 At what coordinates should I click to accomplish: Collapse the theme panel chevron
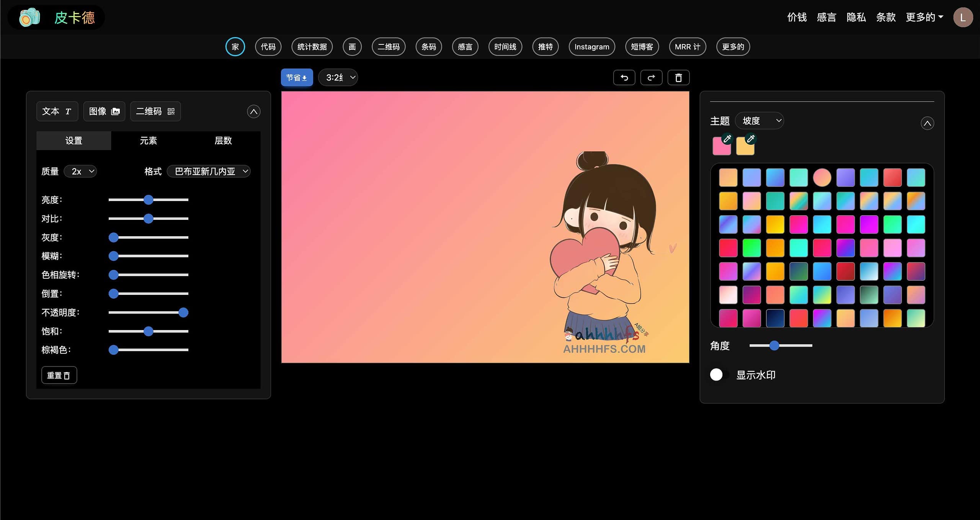pyautogui.click(x=927, y=123)
